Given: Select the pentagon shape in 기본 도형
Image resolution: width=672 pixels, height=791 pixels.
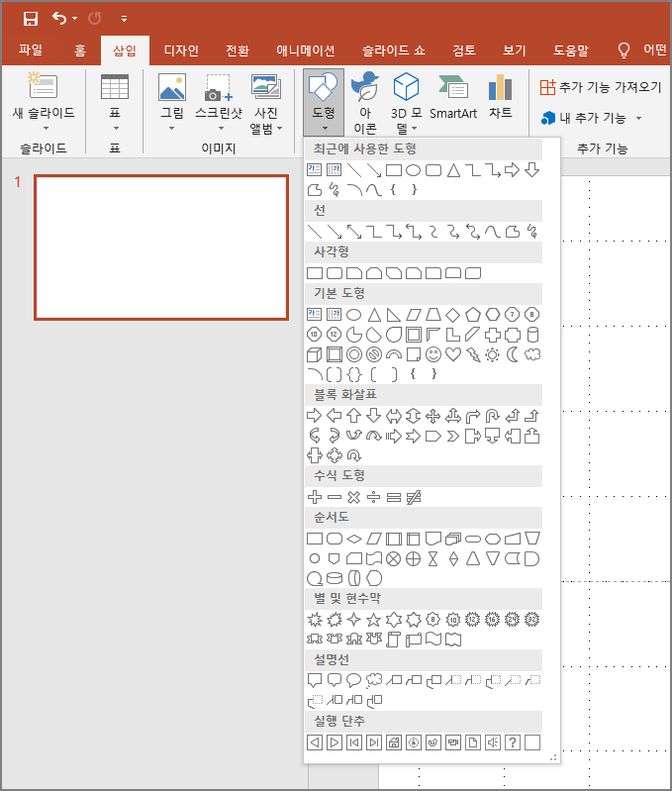Looking at the screenshot, I should coord(472,315).
